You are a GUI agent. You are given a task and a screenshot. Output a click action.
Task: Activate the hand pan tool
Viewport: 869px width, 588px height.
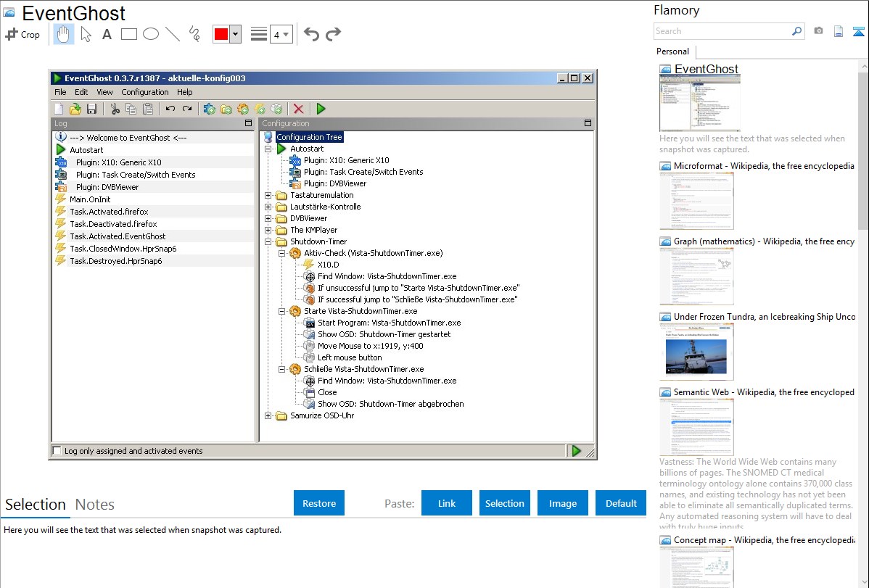point(64,34)
